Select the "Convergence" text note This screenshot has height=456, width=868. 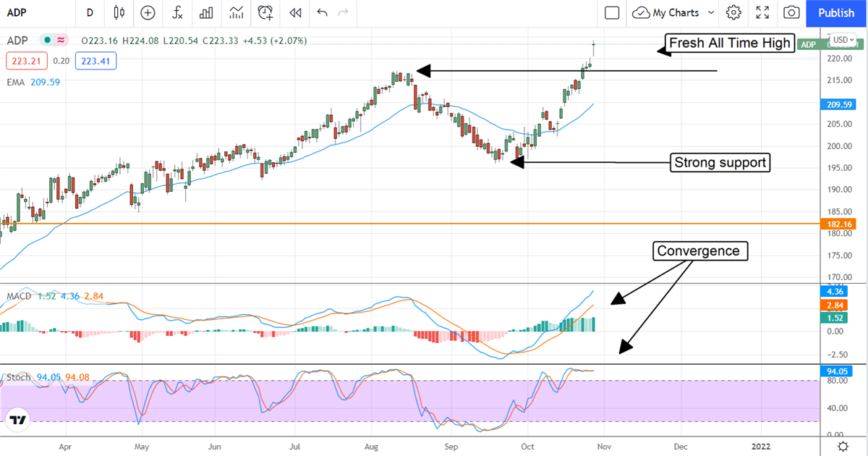[699, 251]
